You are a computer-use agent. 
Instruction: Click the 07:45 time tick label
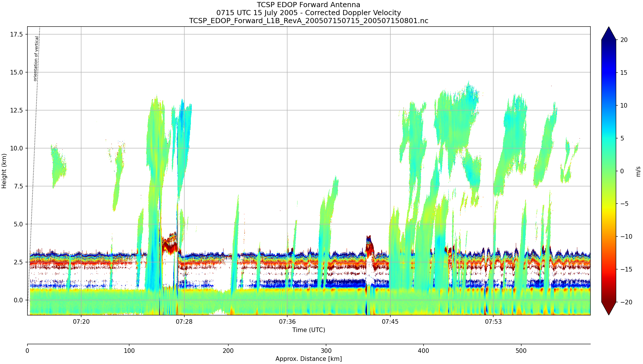pos(390,322)
